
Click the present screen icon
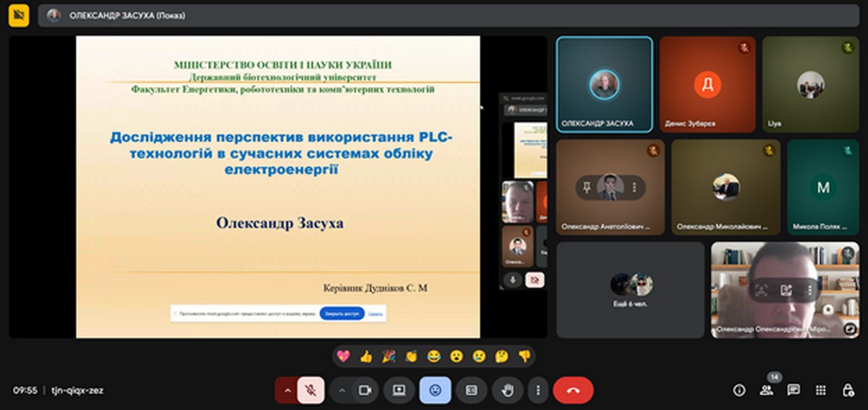pyautogui.click(x=399, y=391)
